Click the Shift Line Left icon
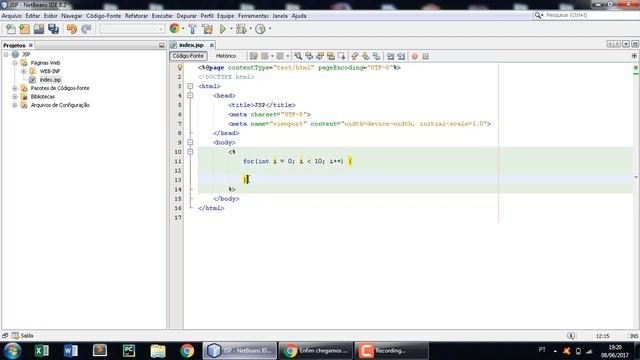The height and width of the screenshot is (360, 640). [x=391, y=56]
